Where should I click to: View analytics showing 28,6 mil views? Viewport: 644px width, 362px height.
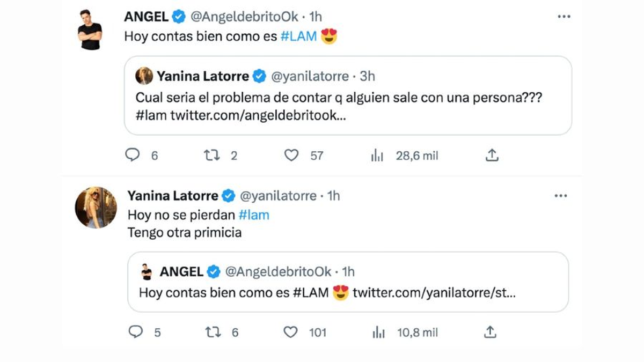(377, 156)
